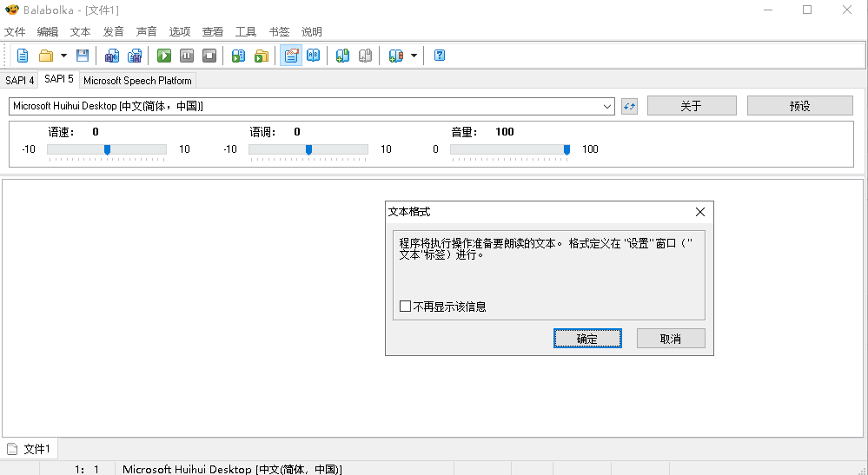Open the 工具 menu
868x475 pixels.
coord(246,31)
